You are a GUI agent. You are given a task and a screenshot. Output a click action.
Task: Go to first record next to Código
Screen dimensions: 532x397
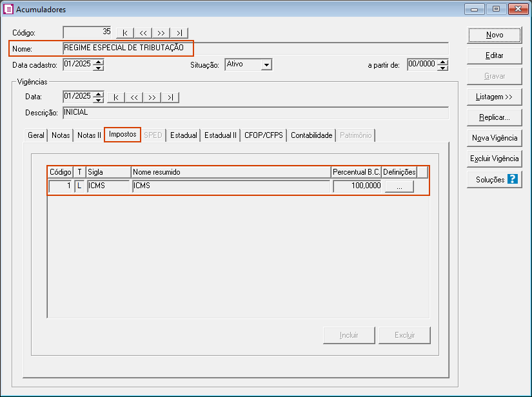(124, 33)
